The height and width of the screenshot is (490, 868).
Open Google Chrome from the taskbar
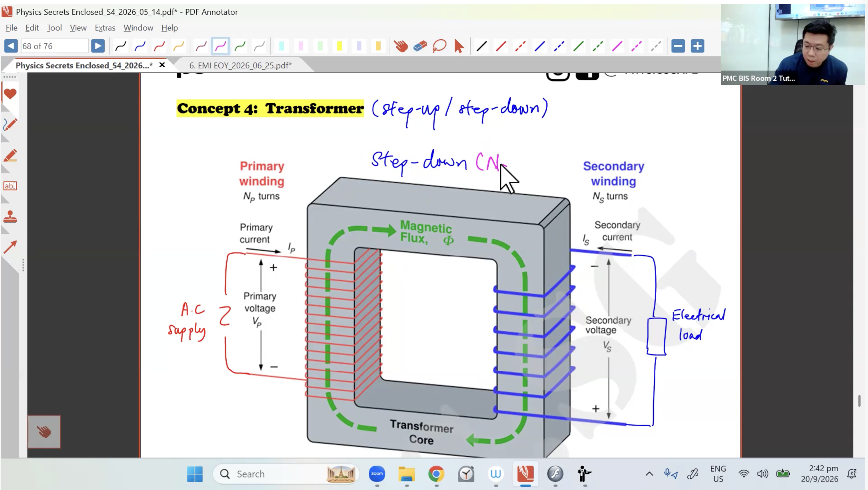coord(436,474)
